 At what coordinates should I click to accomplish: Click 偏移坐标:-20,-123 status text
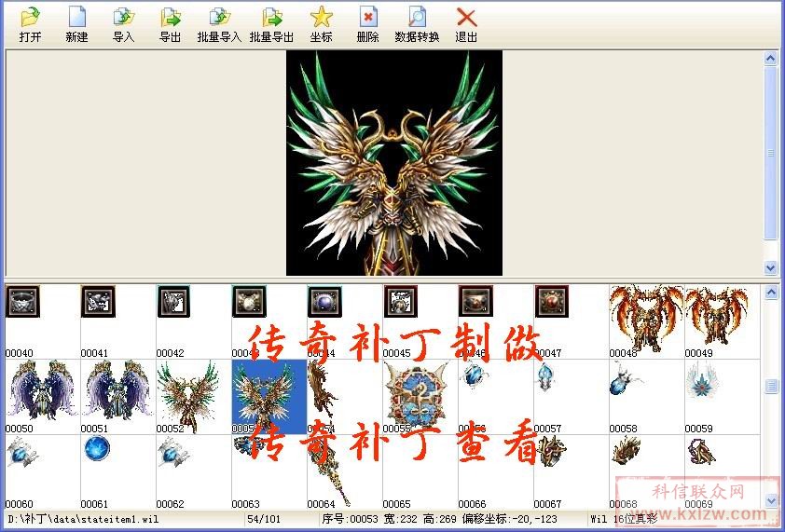pos(509,519)
